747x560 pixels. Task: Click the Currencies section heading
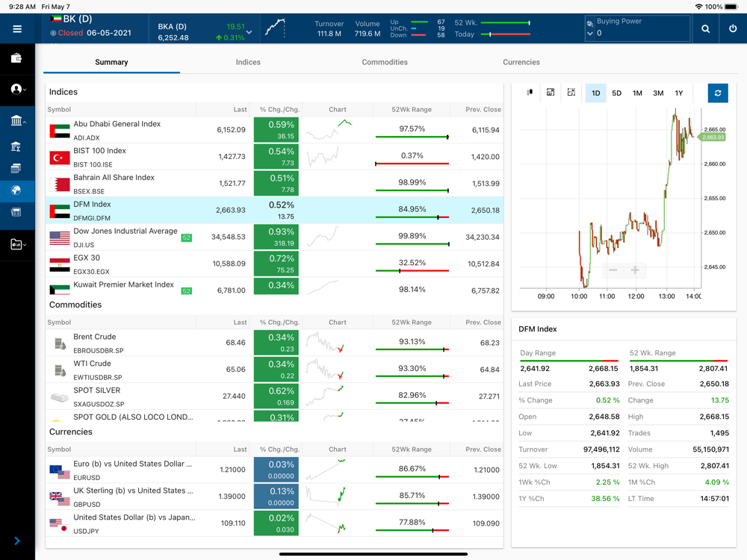coord(70,432)
